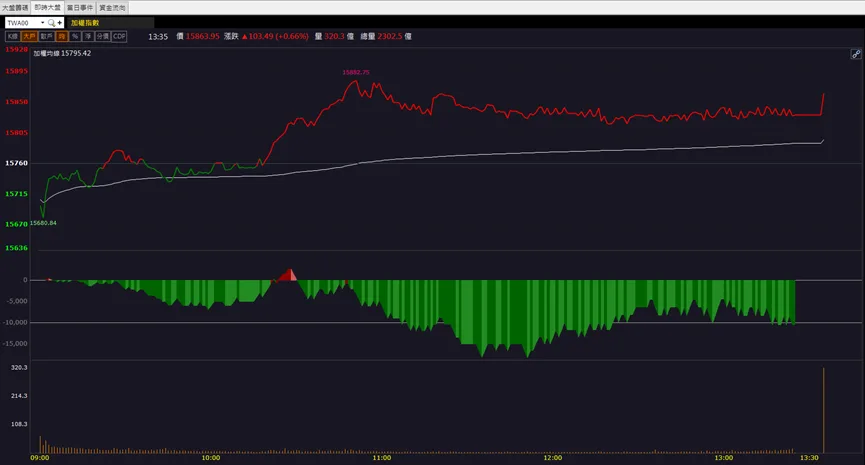Viewport: 865px width, 465px height.
Task: Click the 13:35 timestamp
Action: pyautogui.click(x=158, y=36)
